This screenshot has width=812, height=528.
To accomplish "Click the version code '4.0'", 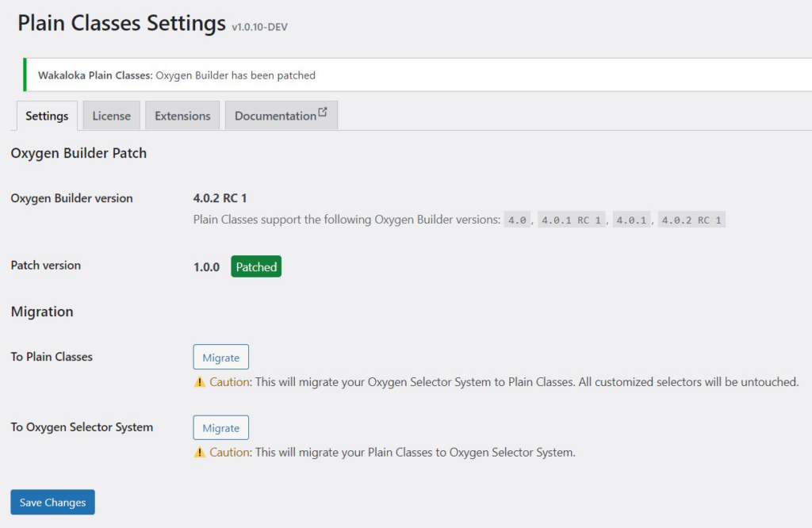I will point(517,220).
